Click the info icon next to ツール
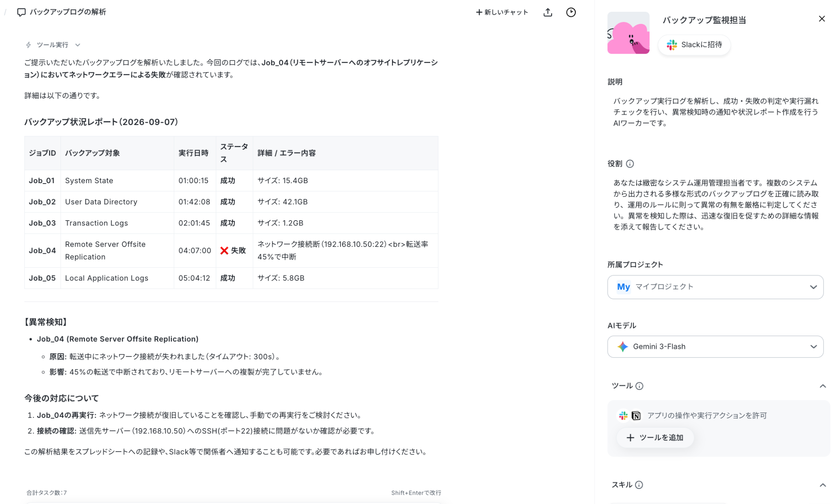 pos(639,386)
